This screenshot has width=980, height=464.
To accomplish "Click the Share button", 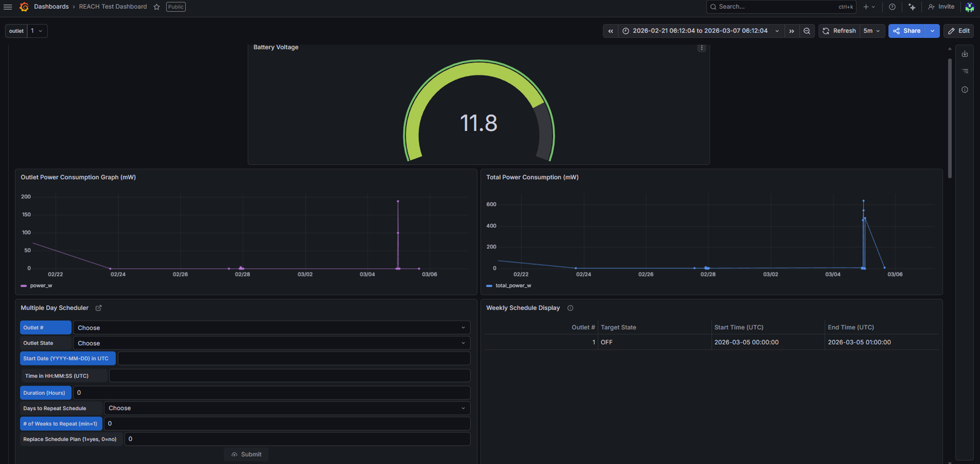I will (x=907, y=31).
